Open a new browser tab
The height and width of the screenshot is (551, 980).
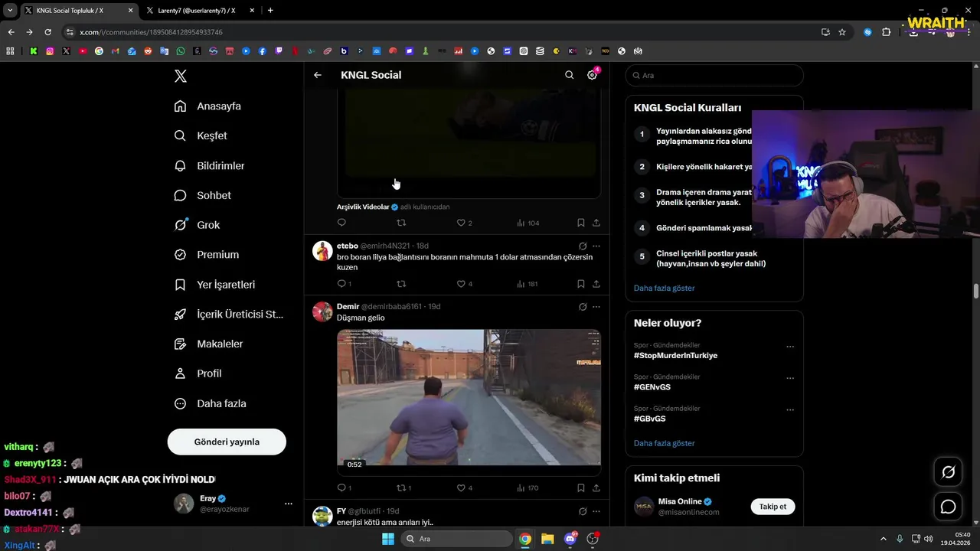270,11
